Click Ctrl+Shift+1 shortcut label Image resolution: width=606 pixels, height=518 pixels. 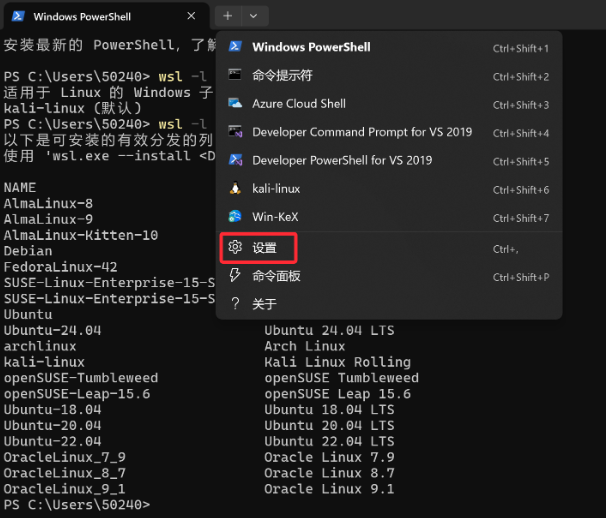click(521, 48)
